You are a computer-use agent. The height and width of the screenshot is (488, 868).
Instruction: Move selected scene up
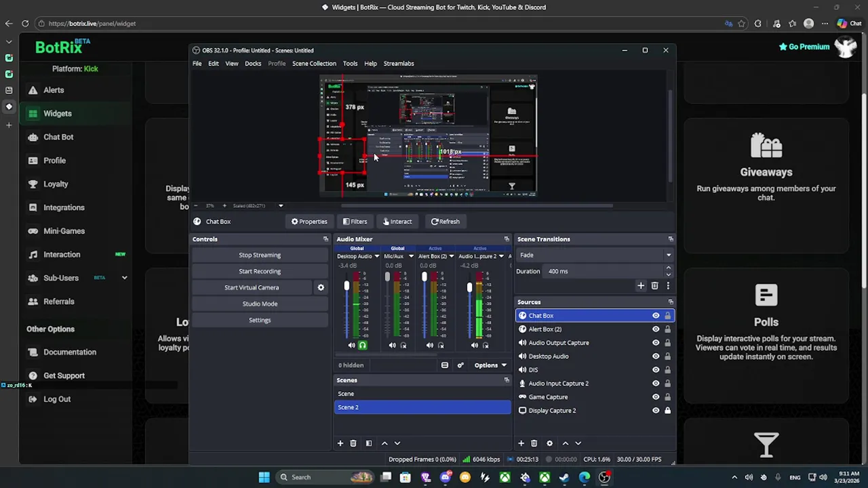tap(384, 443)
